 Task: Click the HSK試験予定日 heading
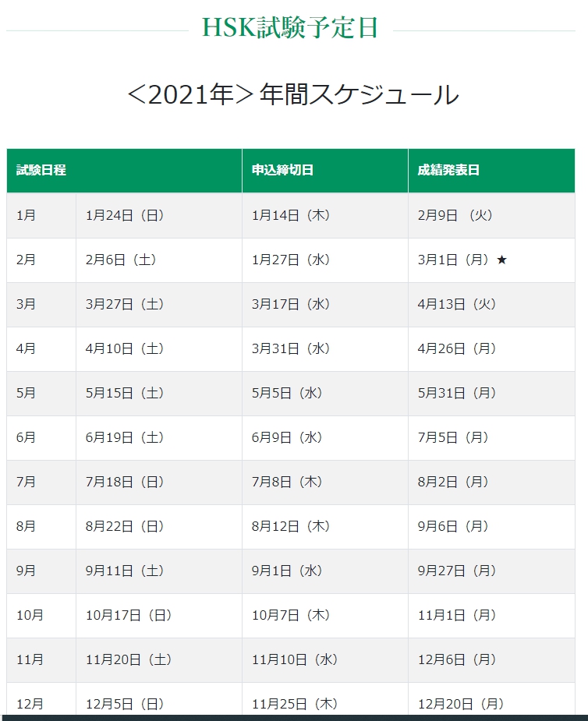(290, 27)
